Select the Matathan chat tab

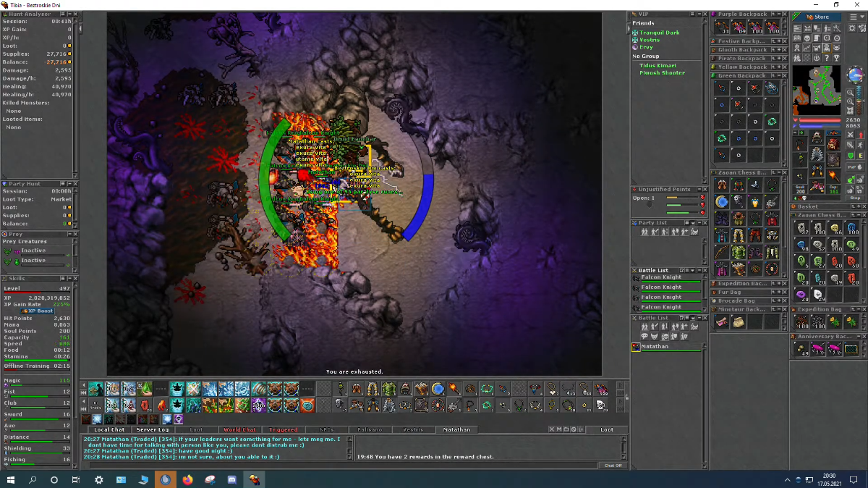[x=456, y=430]
